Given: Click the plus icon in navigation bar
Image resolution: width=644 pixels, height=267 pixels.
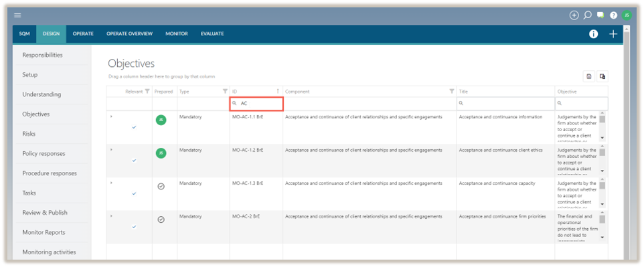Looking at the screenshot, I should (613, 34).
